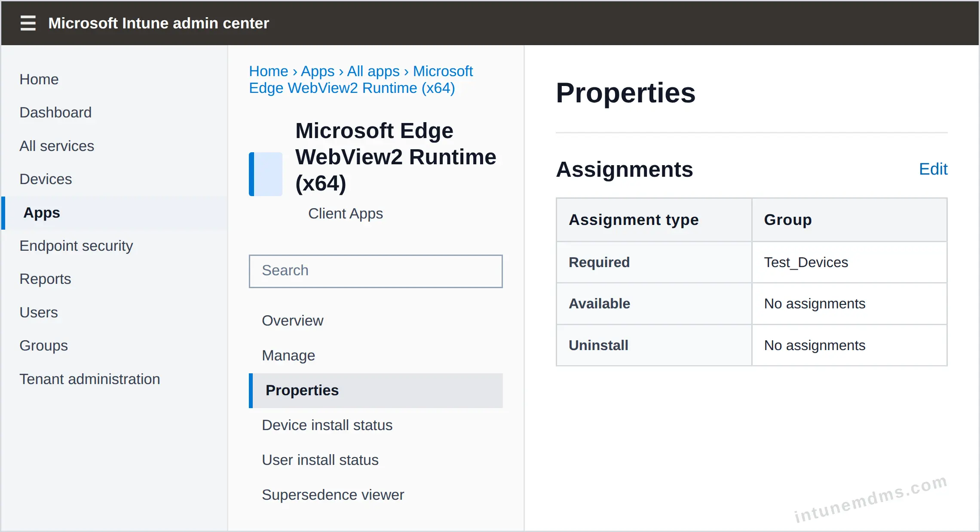Open Groups in the sidebar
The width and height of the screenshot is (980, 532).
pos(44,345)
